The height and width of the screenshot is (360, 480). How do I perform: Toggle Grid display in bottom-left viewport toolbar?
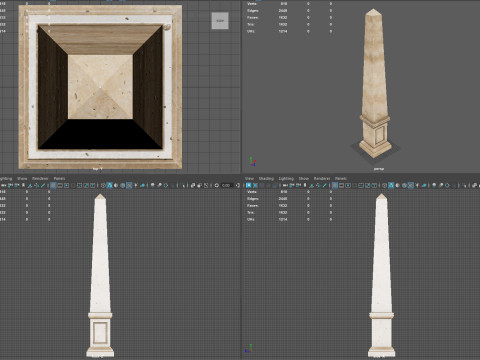(53, 185)
